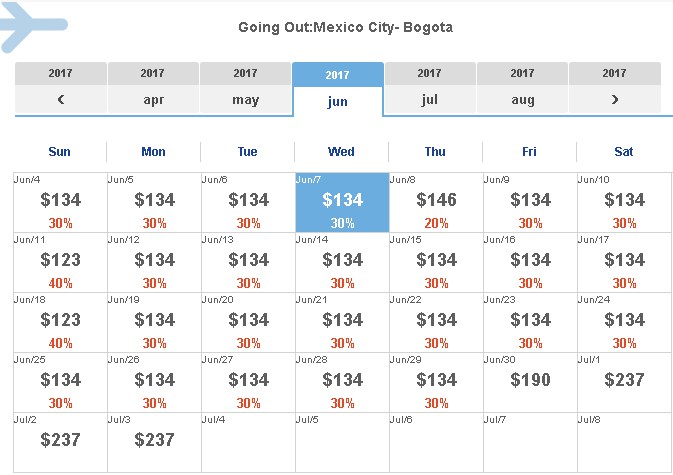Screen dimensions: 673x475
Task: Switch to the may 2017 tab
Action: [x=245, y=88]
